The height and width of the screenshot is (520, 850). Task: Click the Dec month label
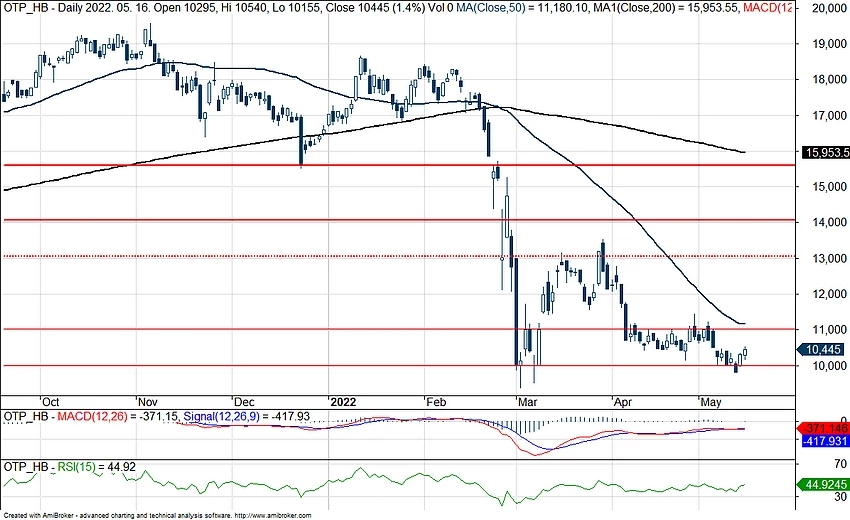[x=244, y=402]
